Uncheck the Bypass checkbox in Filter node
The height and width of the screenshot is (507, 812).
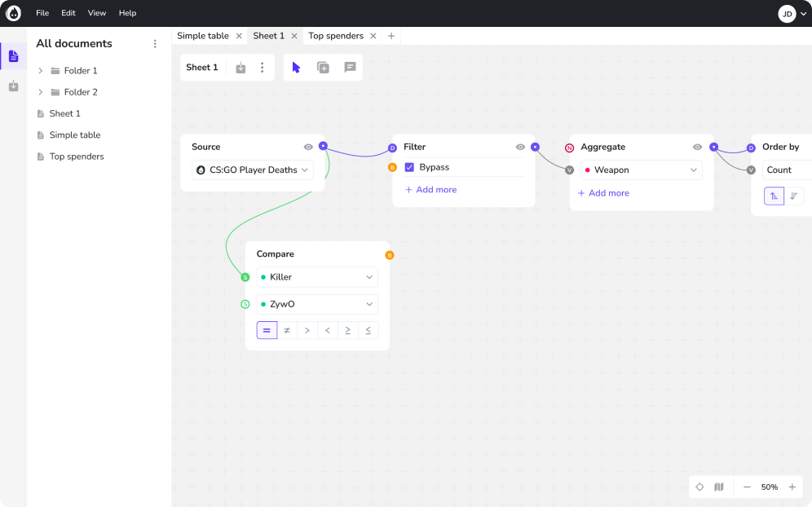[x=409, y=167]
